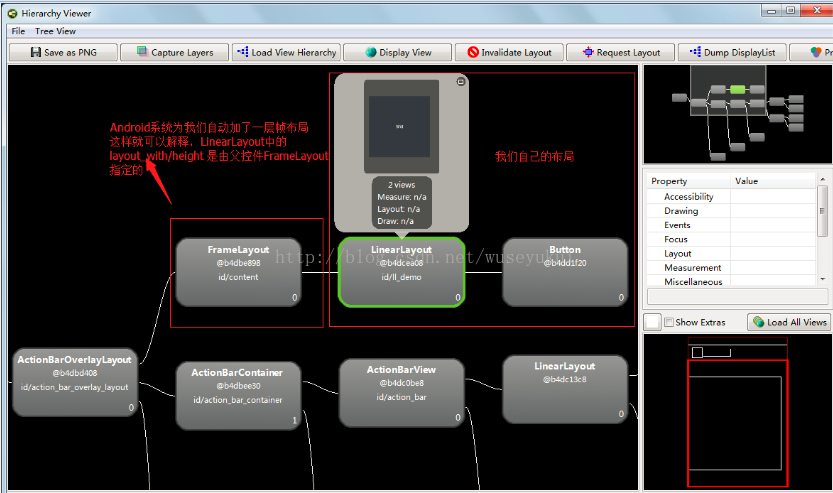Click Capture Layers toolbar button
The width and height of the screenshot is (833, 493).
coord(175,52)
